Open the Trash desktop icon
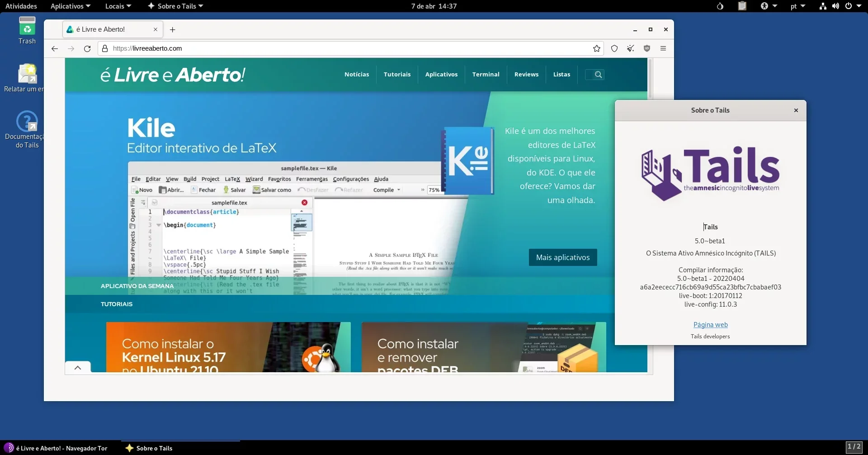Screen dimensions: 868x455 [27, 30]
